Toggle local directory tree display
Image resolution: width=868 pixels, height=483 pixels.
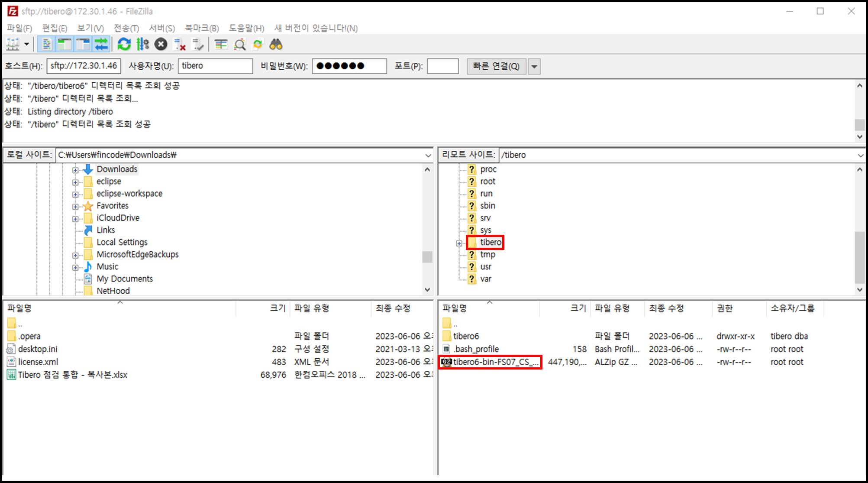click(x=65, y=44)
